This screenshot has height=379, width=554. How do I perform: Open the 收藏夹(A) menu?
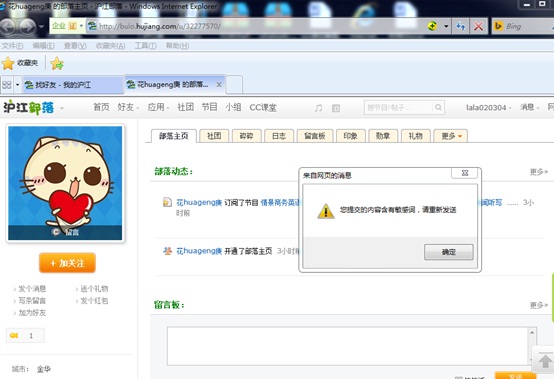[x=111, y=46]
